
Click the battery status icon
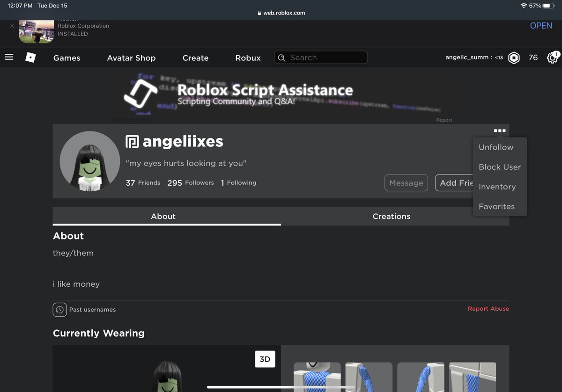coord(549,6)
